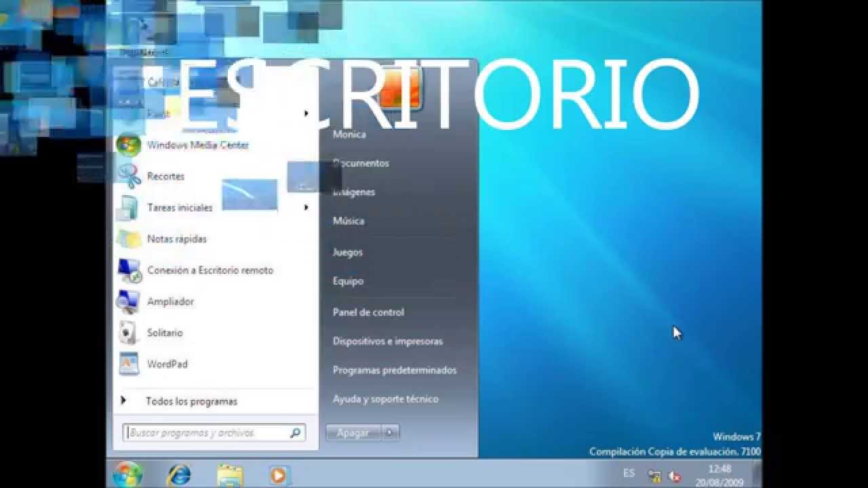The height and width of the screenshot is (488, 868).
Task: Launch the WordPad icon
Action: click(x=129, y=364)
